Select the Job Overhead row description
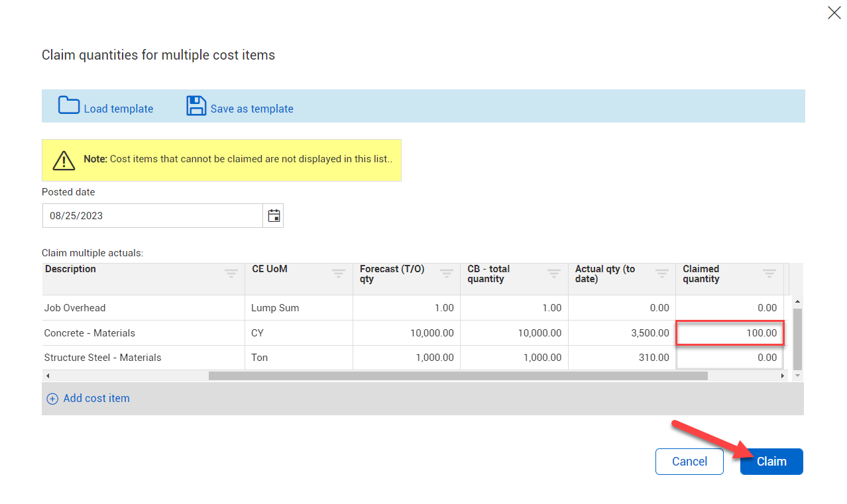This screenshot has height=504, width=847. pos(75,308)
